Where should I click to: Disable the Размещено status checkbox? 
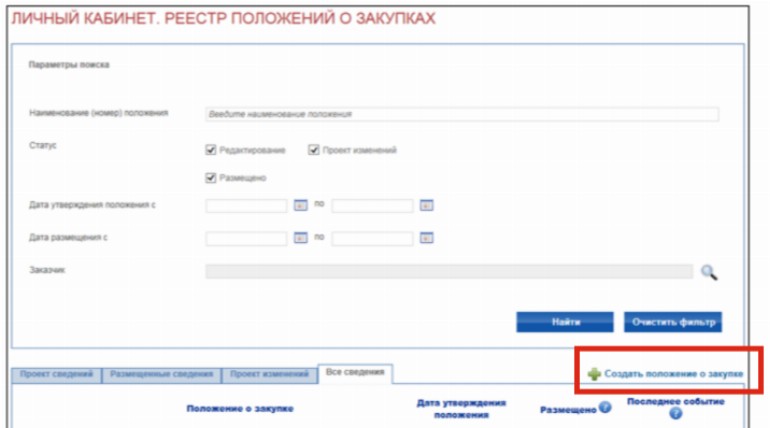[x=211, y=178]
